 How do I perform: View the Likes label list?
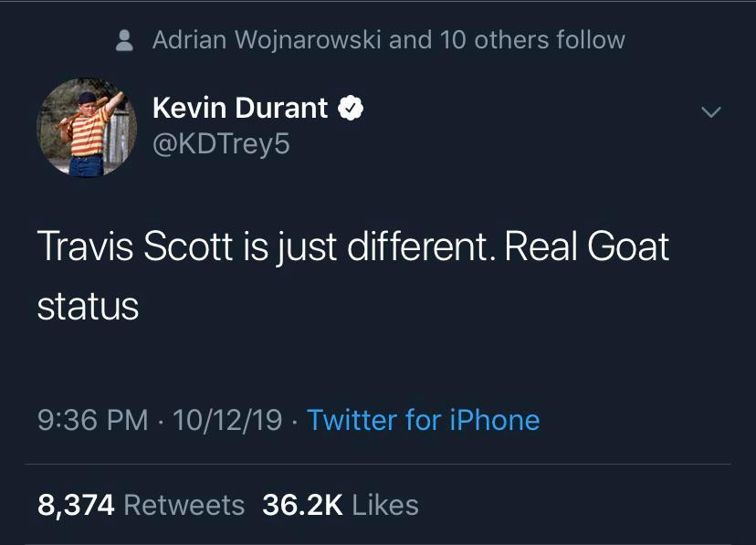click(x=384, y=505)
